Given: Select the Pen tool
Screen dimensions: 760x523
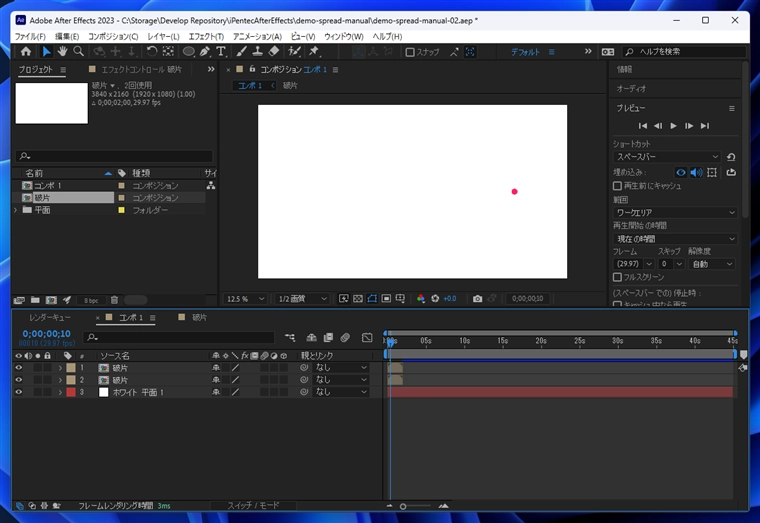Looking at the screenshot, I should point(205,51).
